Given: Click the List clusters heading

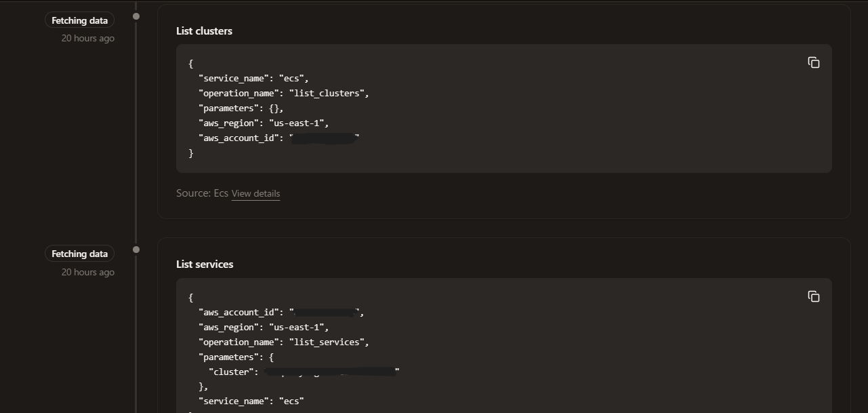Looking at the screenshot, I should point(204,31).
